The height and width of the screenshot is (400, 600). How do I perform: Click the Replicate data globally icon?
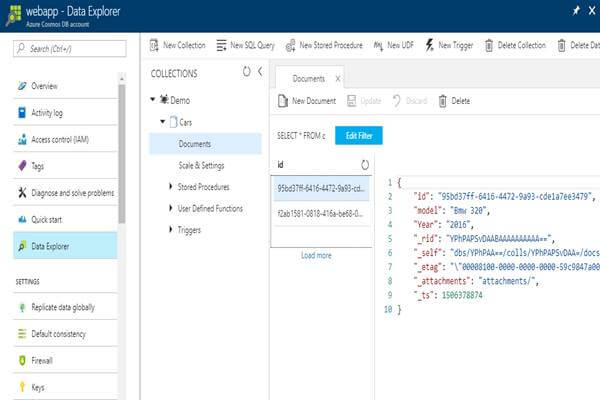(22, 307)
